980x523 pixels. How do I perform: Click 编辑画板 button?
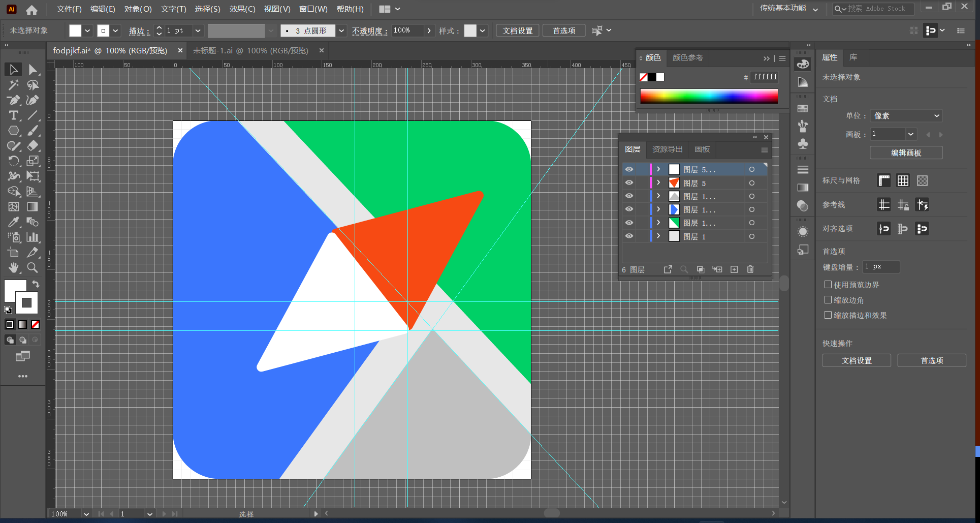click(x=906, y=152)
